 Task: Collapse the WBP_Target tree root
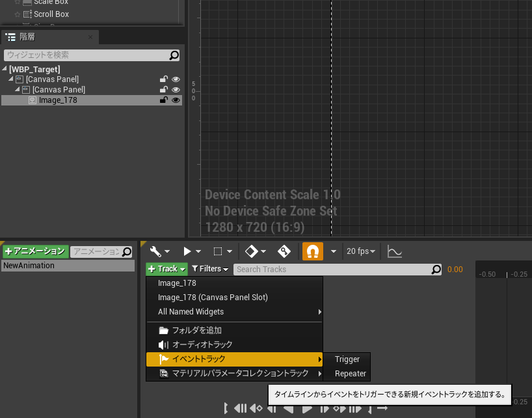pyautogui.click(x=5, y=68)
